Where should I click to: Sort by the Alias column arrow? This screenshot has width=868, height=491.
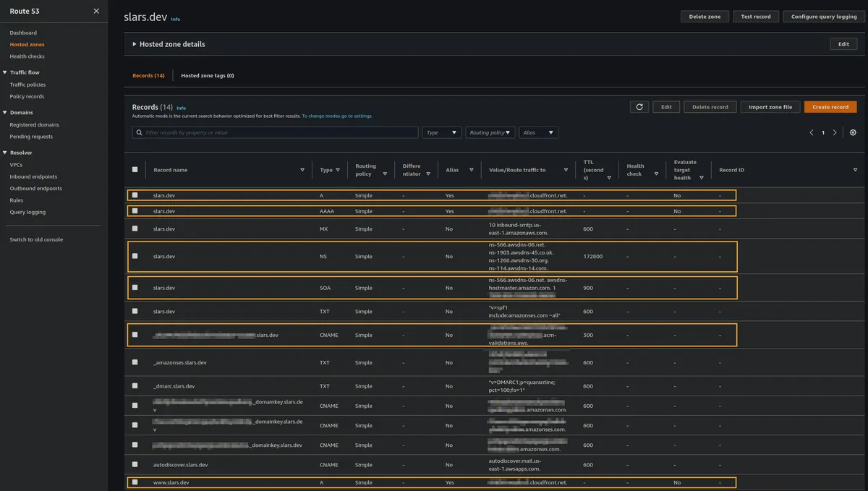click(472, 170)
